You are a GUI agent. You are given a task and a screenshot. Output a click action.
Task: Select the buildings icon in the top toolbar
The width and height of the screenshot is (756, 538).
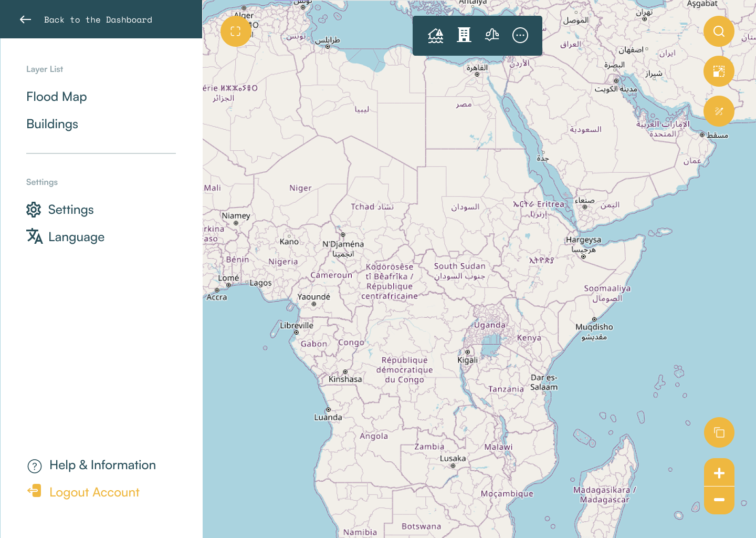[x=464, y=35]
